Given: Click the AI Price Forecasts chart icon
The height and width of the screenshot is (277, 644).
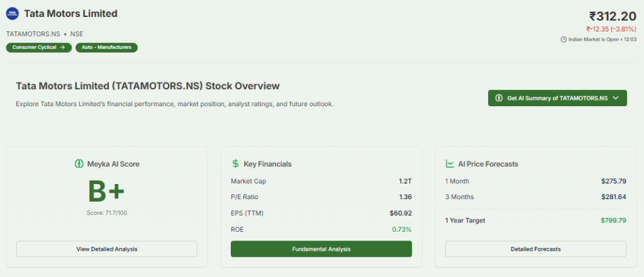Looking at the screenshot, I should coord(450,164).
